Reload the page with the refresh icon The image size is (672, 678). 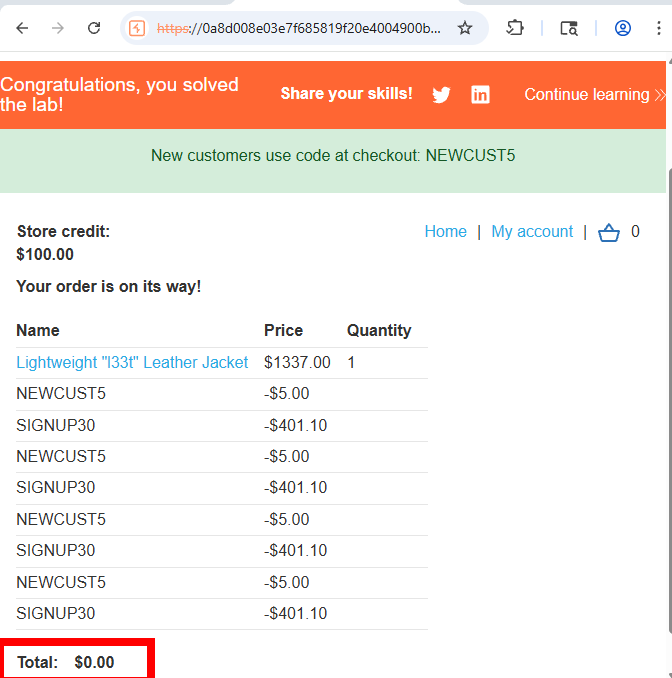[94, 29]
